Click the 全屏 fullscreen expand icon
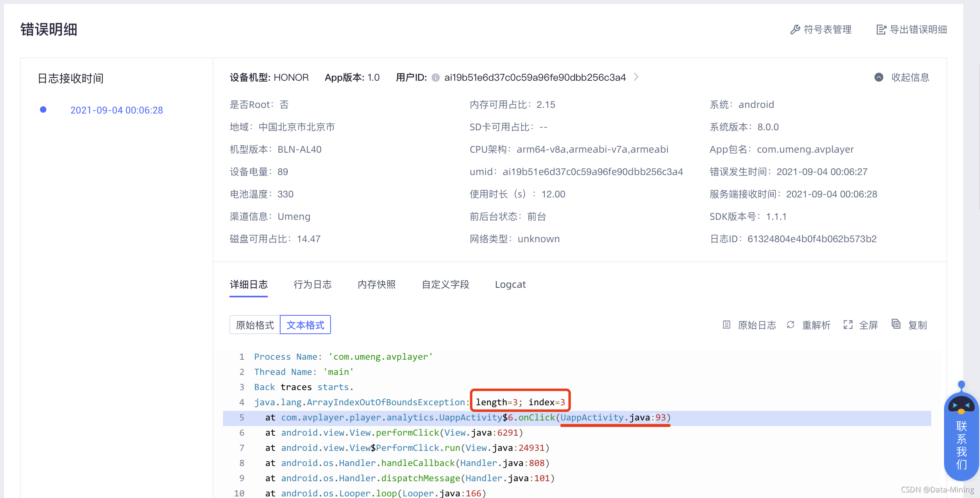The height and width of the screenshot is (498, 980). [848, 325]
